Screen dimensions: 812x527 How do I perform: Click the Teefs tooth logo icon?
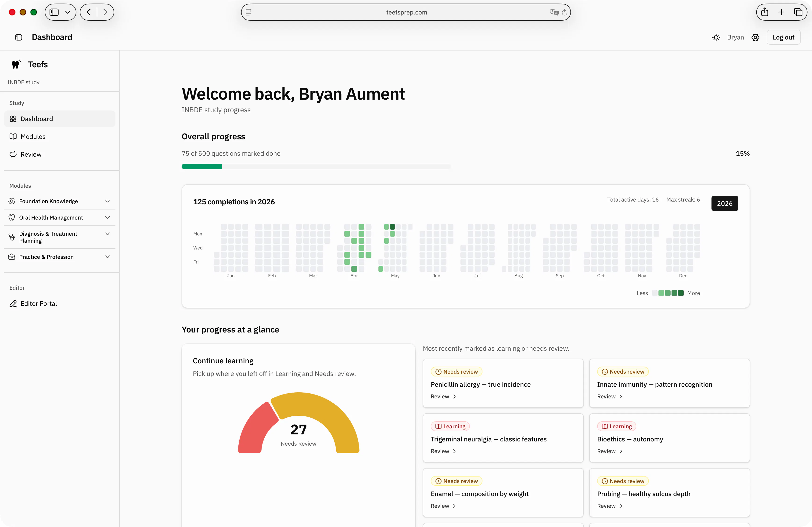point(16,64)
